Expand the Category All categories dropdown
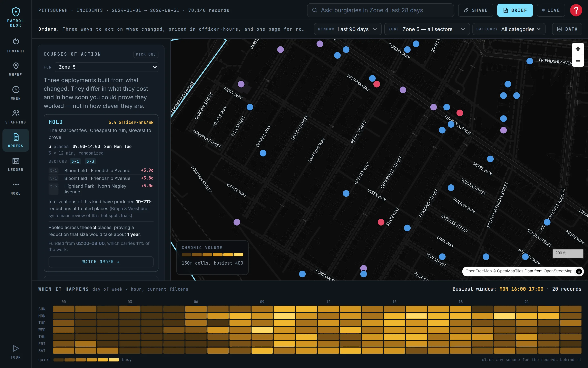This screenshot has height=368, width=588. 509,29
